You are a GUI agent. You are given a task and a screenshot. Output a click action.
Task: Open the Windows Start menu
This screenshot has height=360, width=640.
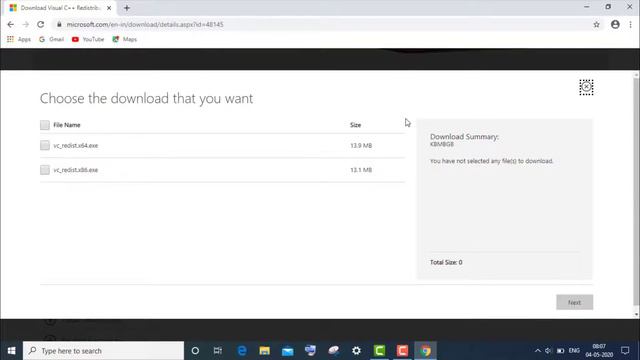[11, 351]
